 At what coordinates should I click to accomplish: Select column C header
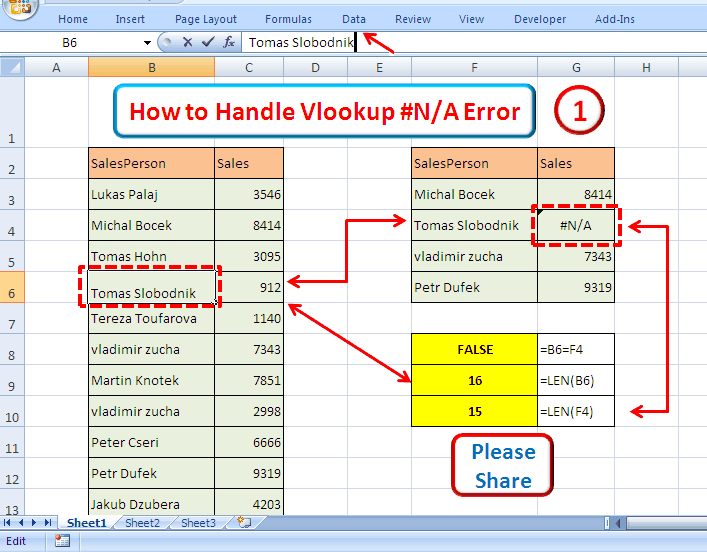[249, 67]
